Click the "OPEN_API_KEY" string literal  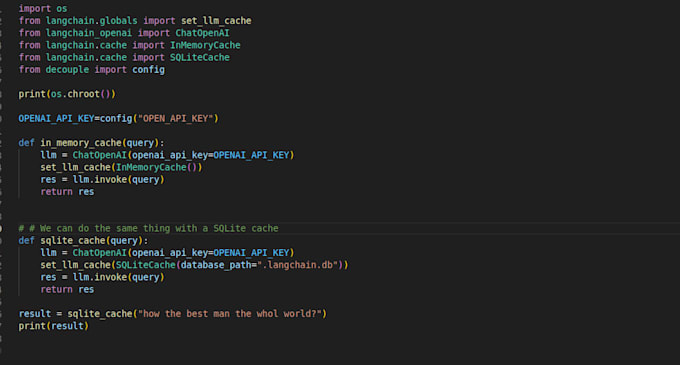(178, 118)
